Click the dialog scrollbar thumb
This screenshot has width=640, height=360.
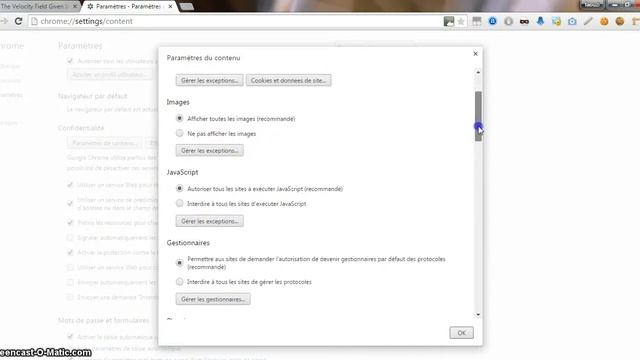(x=478, y=116)
